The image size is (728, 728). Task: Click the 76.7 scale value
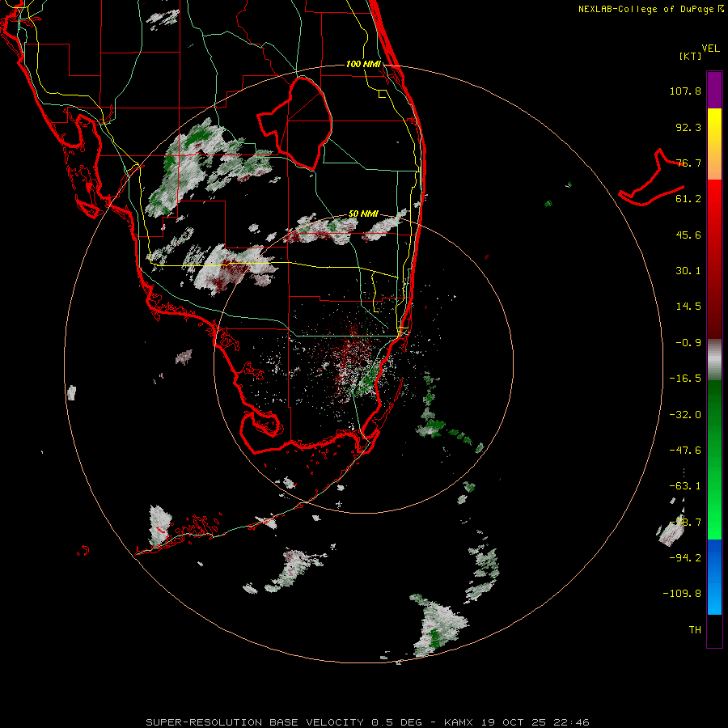[x=688, y=163]
